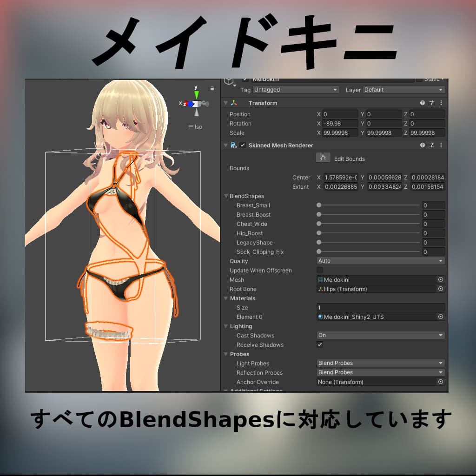
Task: Open the Element 0 material picker
Action: (x=440, y=317)
